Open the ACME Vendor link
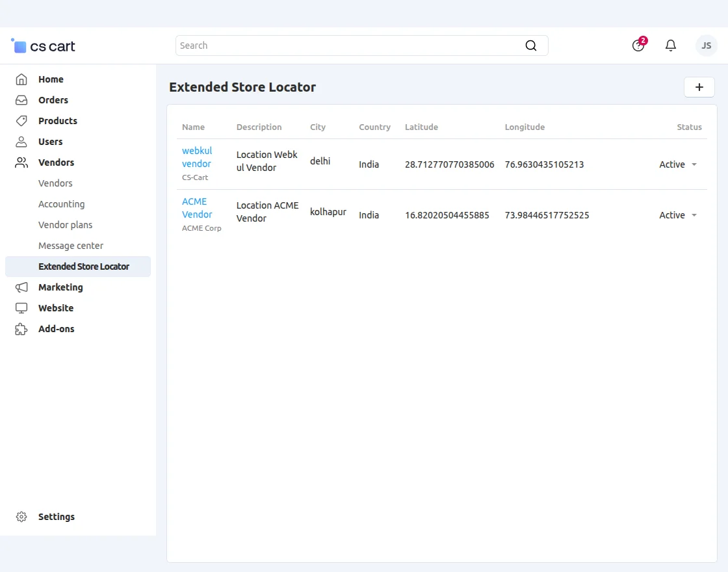This screenshot has height=572, width=728. tap(197, 208)
